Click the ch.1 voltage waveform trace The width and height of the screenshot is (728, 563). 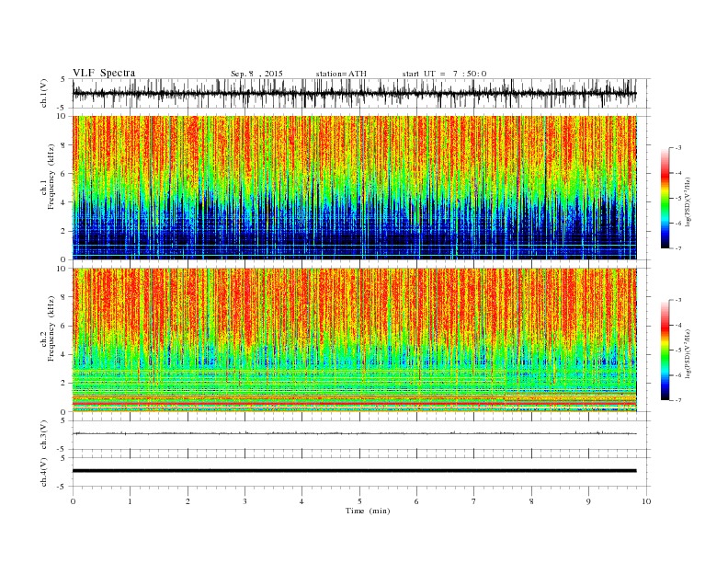point(354,93)
